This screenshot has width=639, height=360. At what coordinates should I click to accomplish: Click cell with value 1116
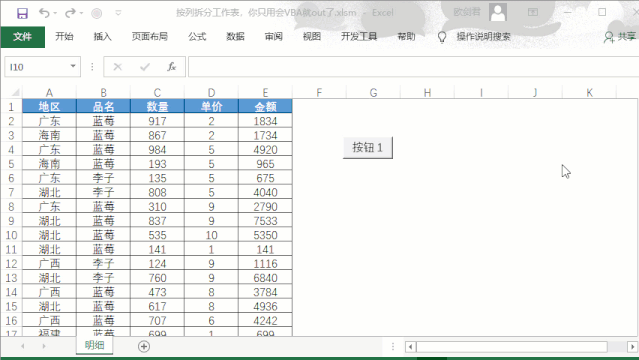tap(265, 264)
